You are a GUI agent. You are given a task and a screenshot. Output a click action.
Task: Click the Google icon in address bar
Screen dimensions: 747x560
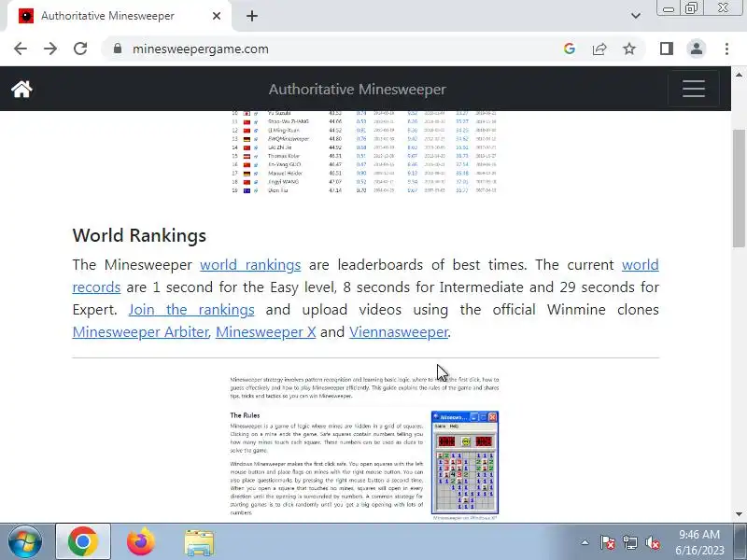click(x=570, y=49)
